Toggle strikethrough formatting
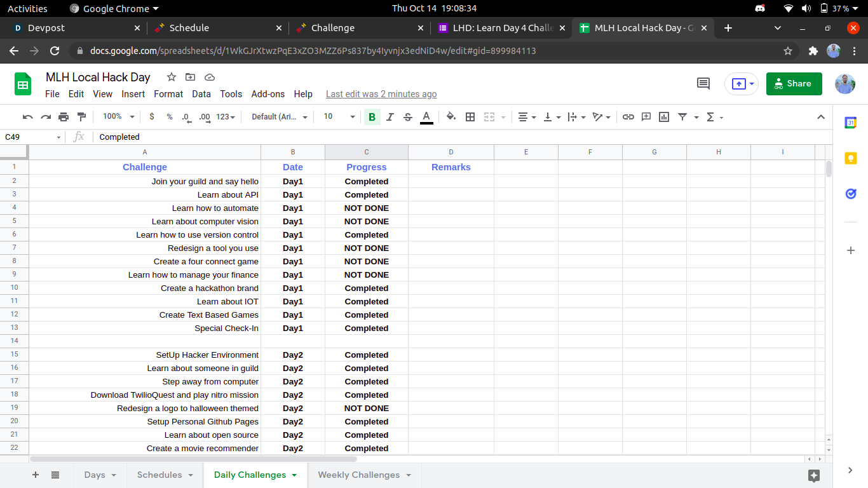 (408, 117)
